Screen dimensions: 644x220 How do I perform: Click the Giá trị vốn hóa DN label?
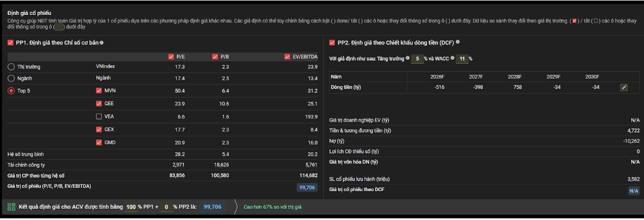(x=354, y=162)
